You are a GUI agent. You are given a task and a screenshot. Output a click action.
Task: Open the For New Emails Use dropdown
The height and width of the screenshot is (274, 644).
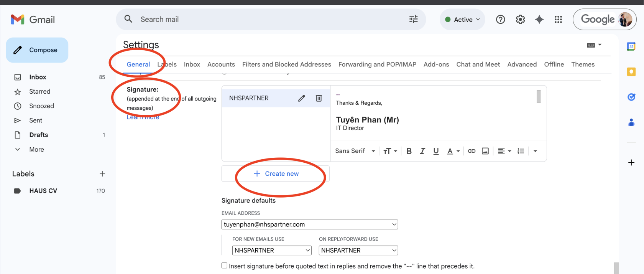[x=272, y=251]
